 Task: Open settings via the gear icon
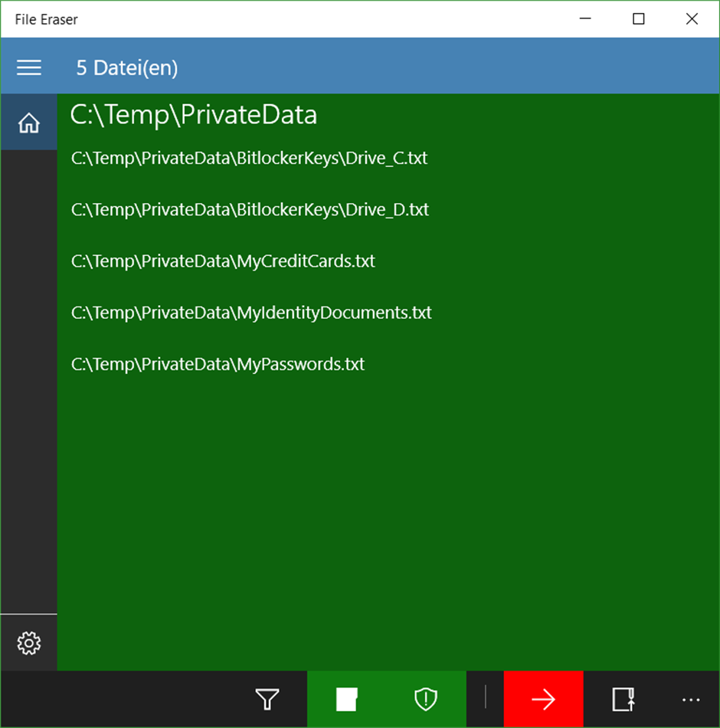(29, 643)
